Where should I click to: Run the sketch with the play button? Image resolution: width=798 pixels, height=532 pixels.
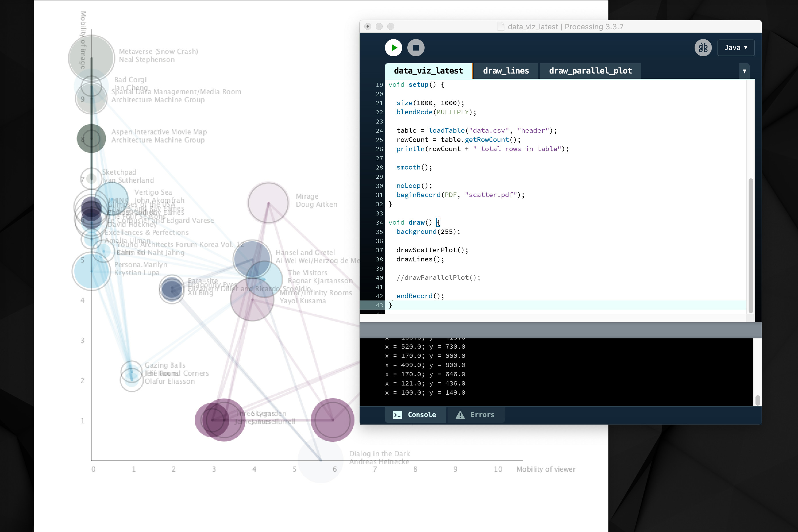point(393,47)
